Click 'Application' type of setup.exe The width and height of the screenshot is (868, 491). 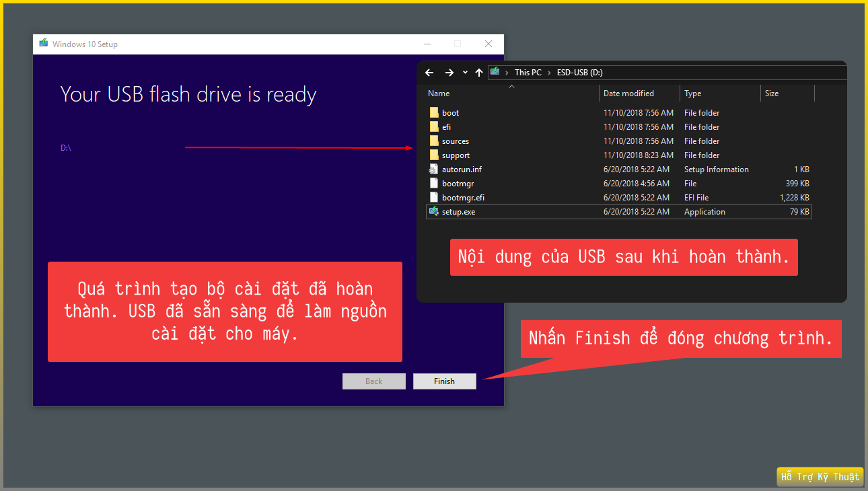[x=704, y=212]
